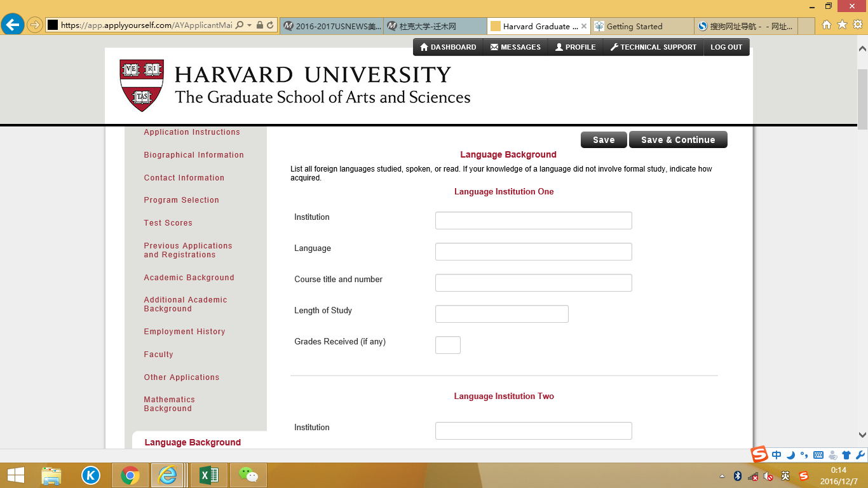
Task: Open Test Scores section
Action: tap(168, 223)
